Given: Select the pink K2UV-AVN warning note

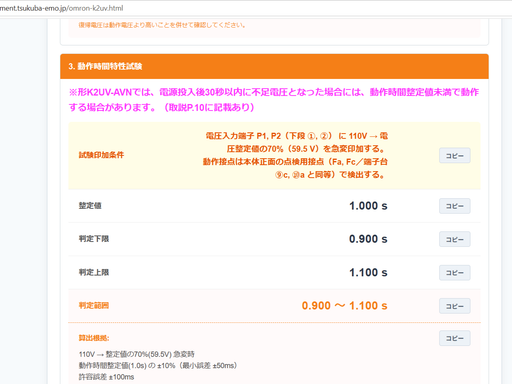Looking at the screenshot, I should pos(274,100).
